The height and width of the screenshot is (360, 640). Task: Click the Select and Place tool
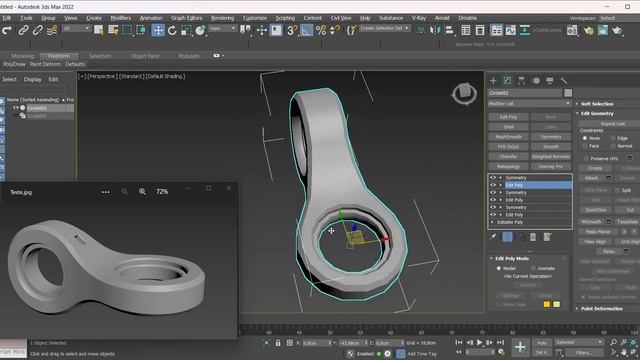(x=200, y=30)
